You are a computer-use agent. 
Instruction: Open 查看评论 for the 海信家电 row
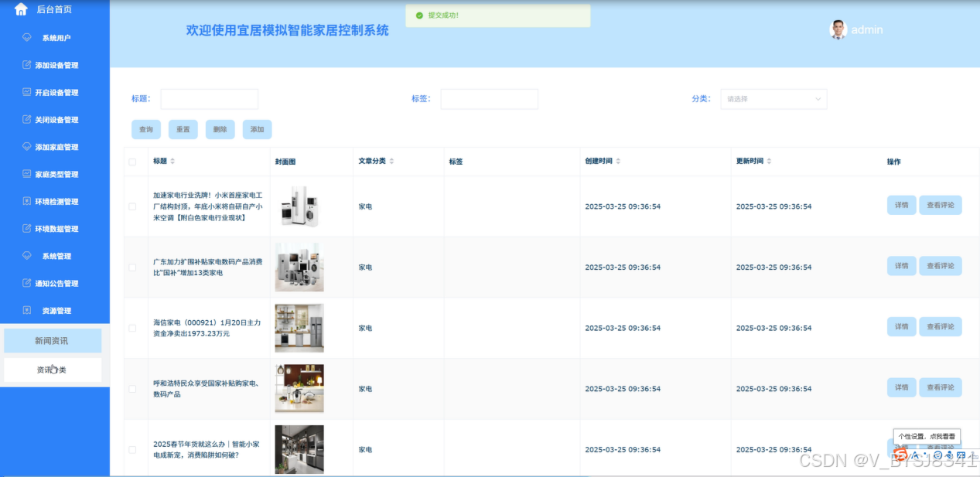941,326
